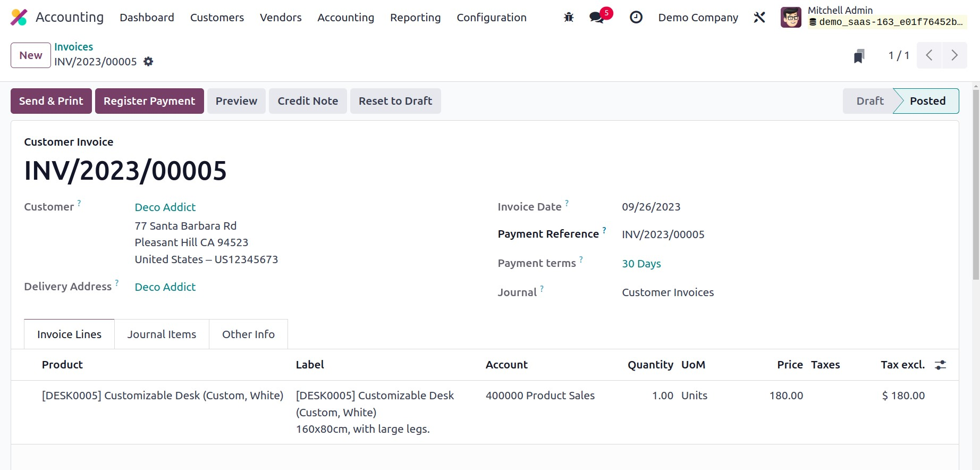Open the chat messages icon
This screenshot has width=980, height=470.
point(597,18)
